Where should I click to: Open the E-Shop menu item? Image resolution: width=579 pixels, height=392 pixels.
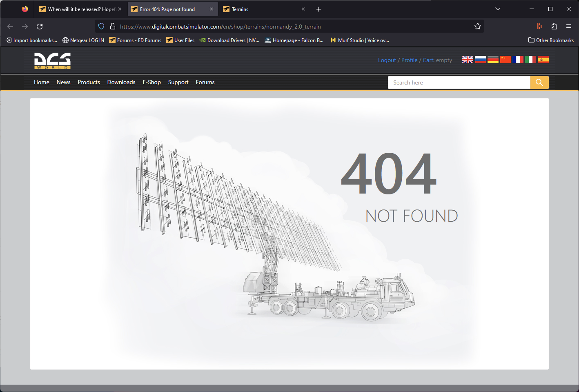pos(151,82)
